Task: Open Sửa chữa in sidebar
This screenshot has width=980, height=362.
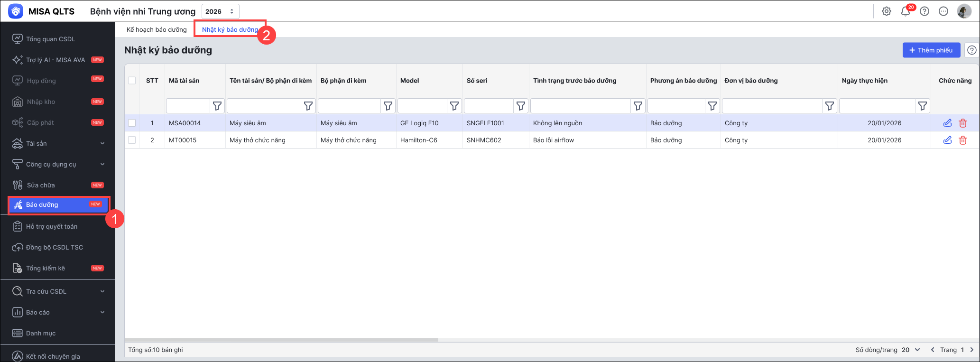Action: [41, 185]
